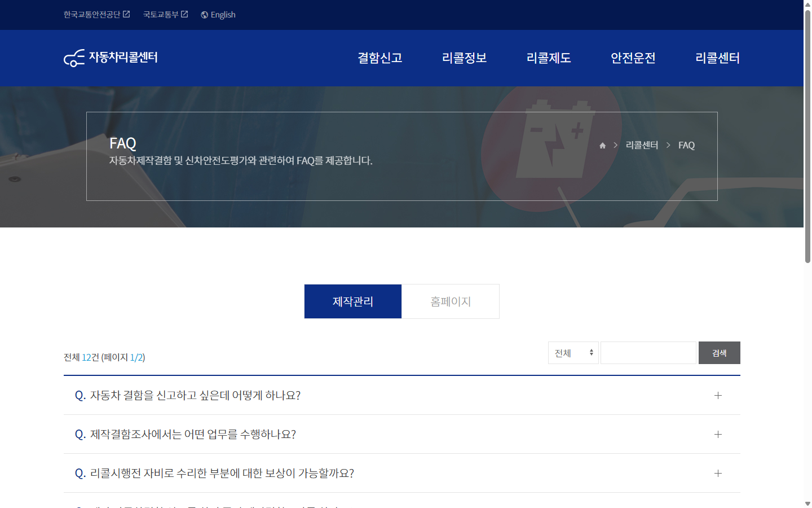Open the 안전운전 menu
The width and height of the screenshot is (812, 508).
coord(633,58)
